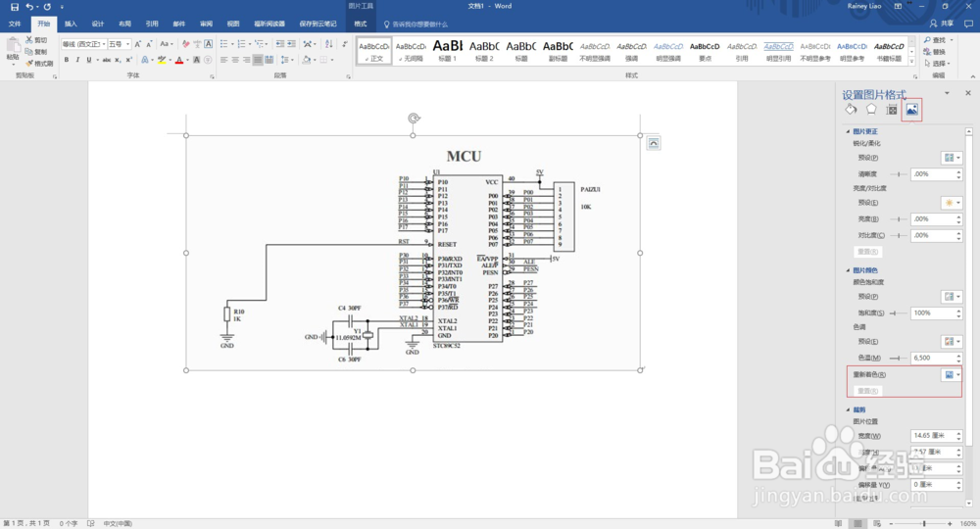
Task: Click the Undo arrow icon
Action: 28,6
